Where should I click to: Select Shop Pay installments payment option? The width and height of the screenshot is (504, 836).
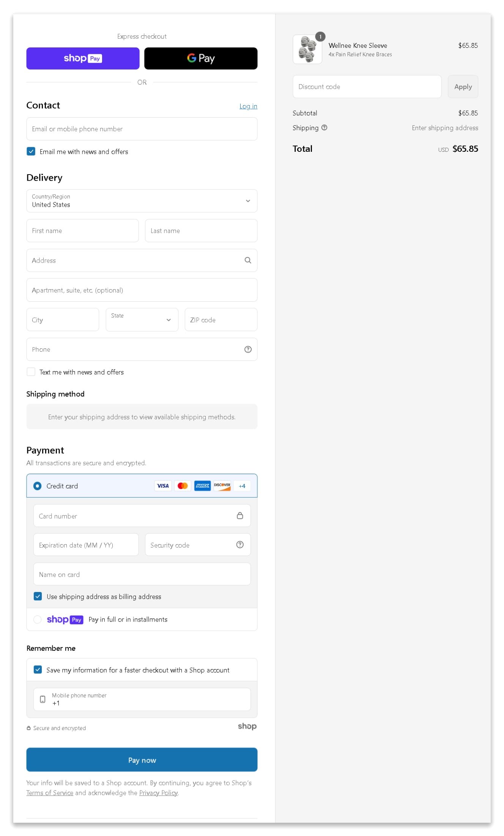(38, 619)
